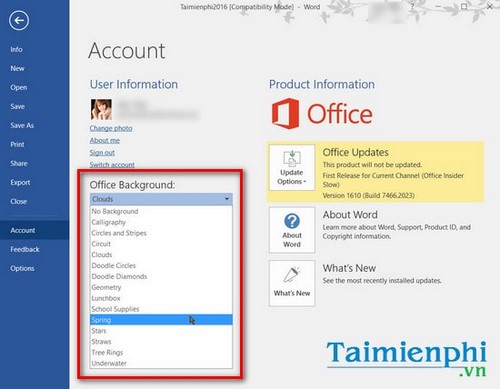This screenshot has width=500, height=389.
Task: Select the Account sidebar item
Action: (x=35, y=230)
